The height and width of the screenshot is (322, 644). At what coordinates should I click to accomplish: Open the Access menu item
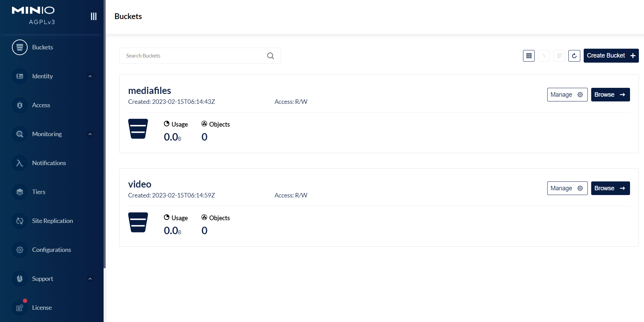41,105
